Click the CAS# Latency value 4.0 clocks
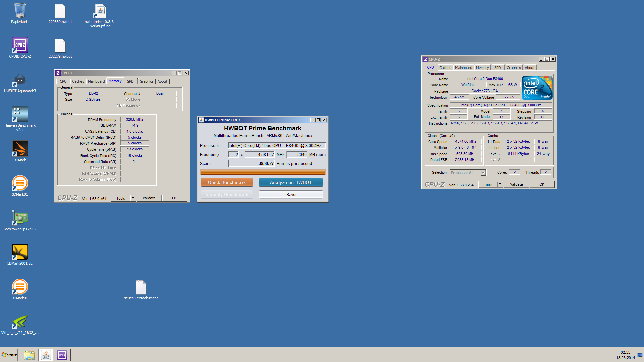Viewport: 644px width, 362px height. [x=135, y=131]
